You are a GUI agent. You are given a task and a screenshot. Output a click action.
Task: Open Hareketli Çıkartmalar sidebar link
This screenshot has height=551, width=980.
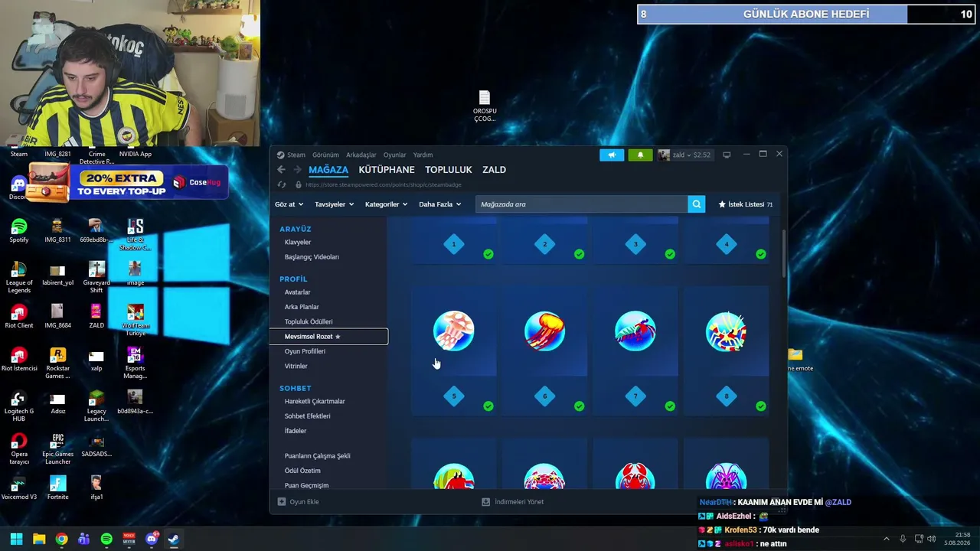pyautogui.click(x=315, y=401)
